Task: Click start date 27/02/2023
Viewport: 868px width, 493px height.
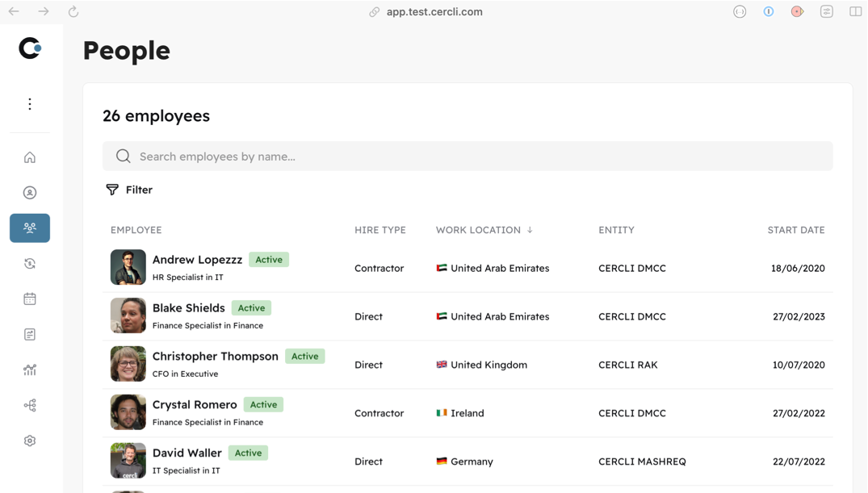Action: click(799, 316)
